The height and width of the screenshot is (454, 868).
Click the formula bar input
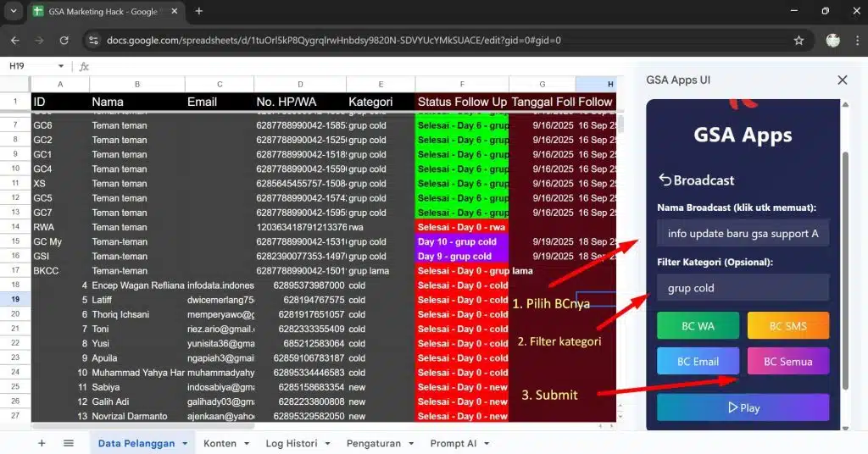tap(354, 66)
